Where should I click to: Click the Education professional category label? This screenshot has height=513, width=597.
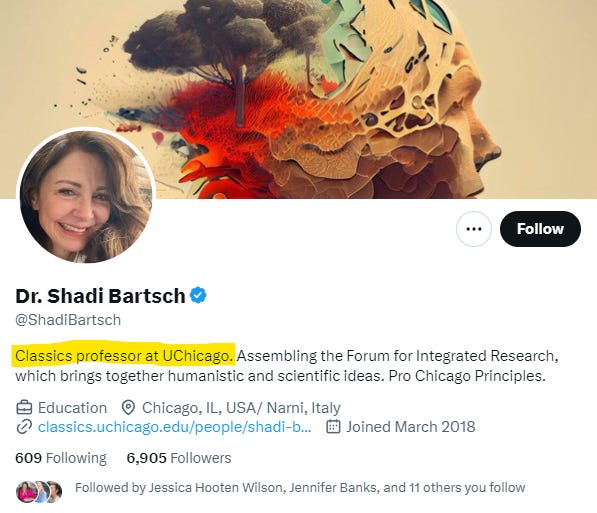(x=72, y=408)
